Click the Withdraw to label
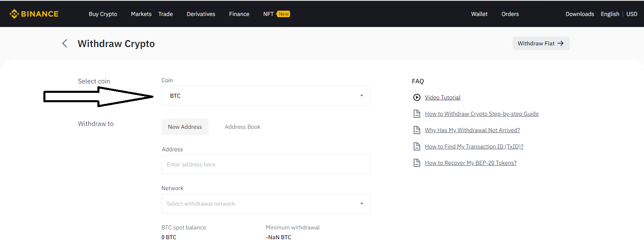The image size is (644, 247). 96,123
